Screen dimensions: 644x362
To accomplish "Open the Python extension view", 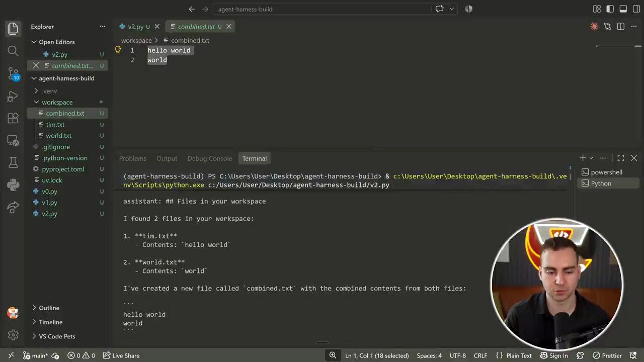I will [x=13, y=185].
